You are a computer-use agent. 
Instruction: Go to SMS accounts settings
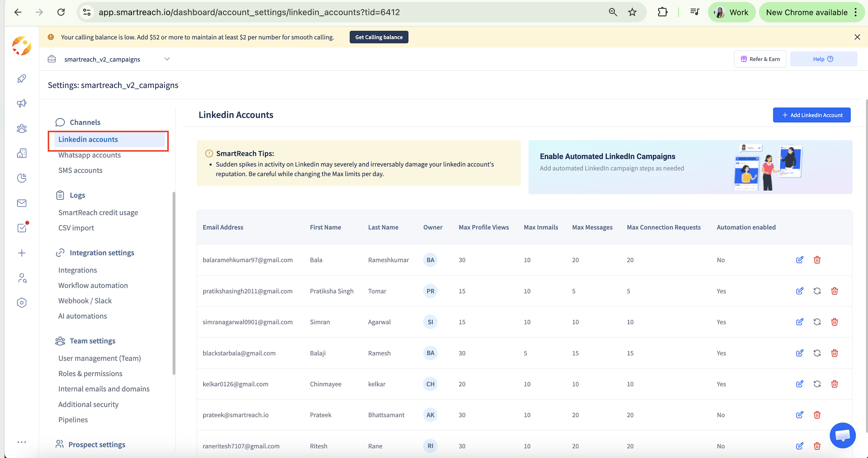pos(80,170)
